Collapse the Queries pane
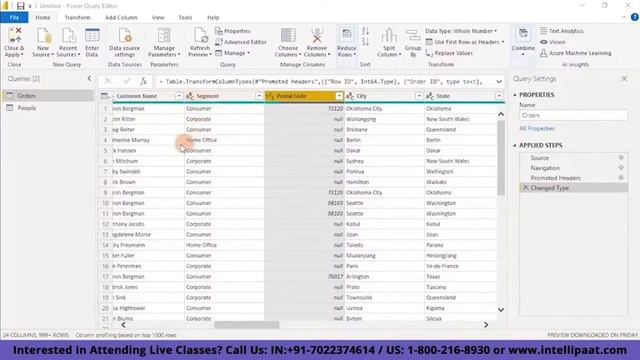 pyautogui.click(x=89, y=78)
